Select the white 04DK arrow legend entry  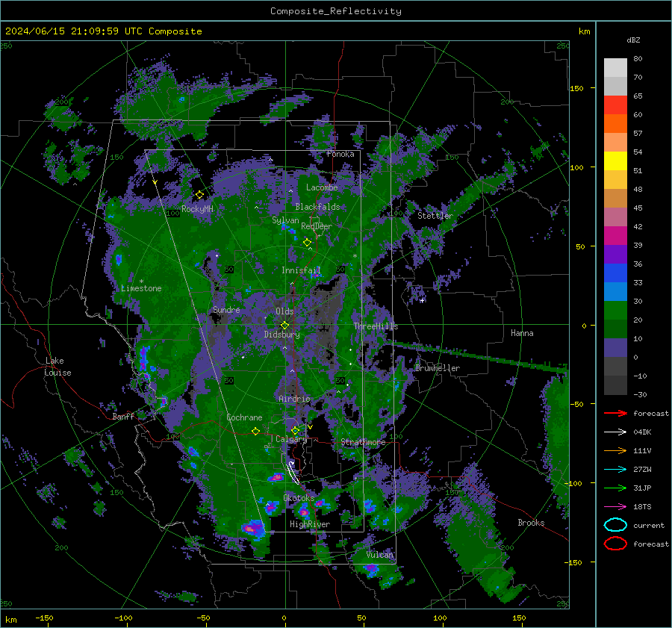tap(615, 432)
